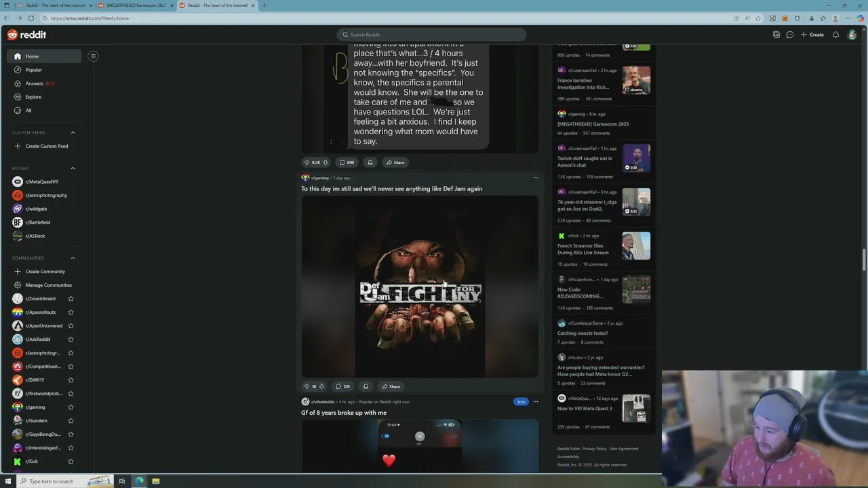The height and width of the screenshot is (488, 868).
Task: Toggle the star next to r/astrophotography community
Action: tap(71, 352)
